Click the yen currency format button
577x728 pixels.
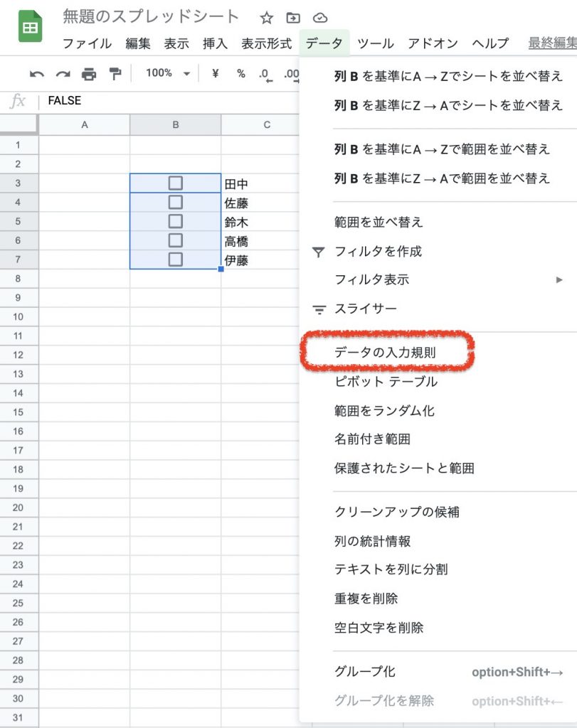[x=216, y=74]
